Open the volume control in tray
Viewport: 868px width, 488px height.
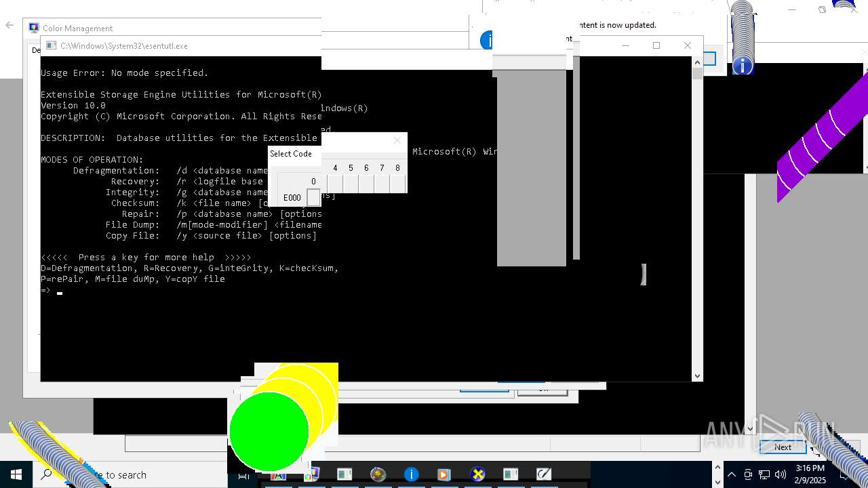pos(781,474)
